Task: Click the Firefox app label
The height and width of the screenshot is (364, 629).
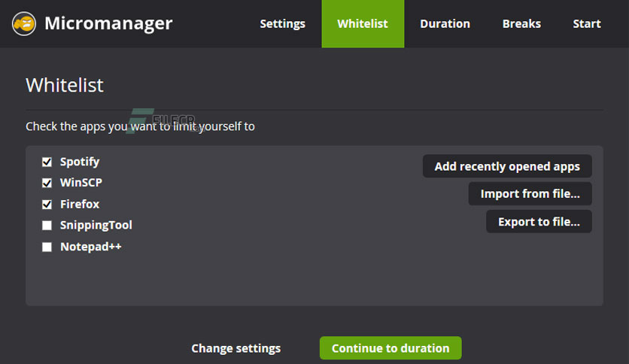Action: coord(80,204)
